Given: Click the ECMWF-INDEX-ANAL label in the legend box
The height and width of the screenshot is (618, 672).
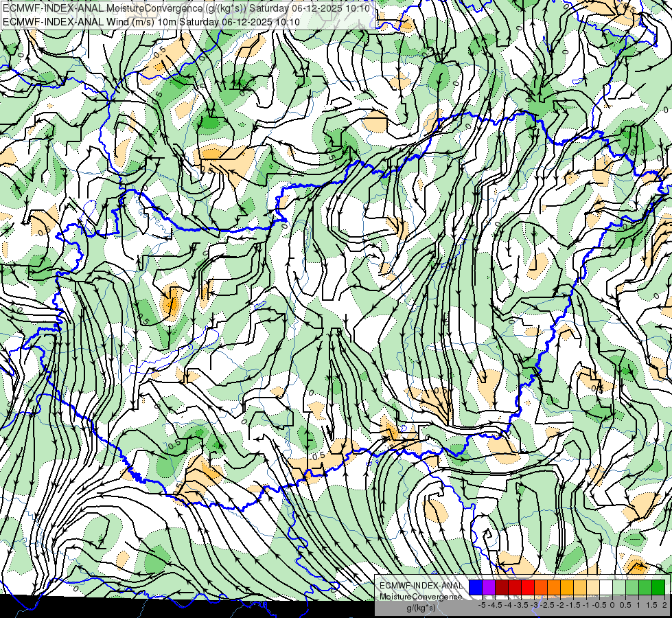Looking at the screenshot, I should (x=421, y=586).
